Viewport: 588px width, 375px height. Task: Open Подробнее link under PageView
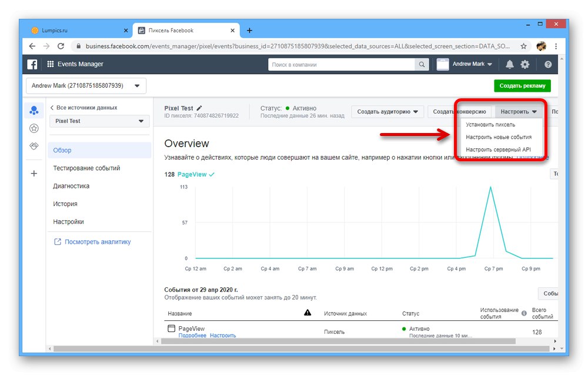point(192,335)
